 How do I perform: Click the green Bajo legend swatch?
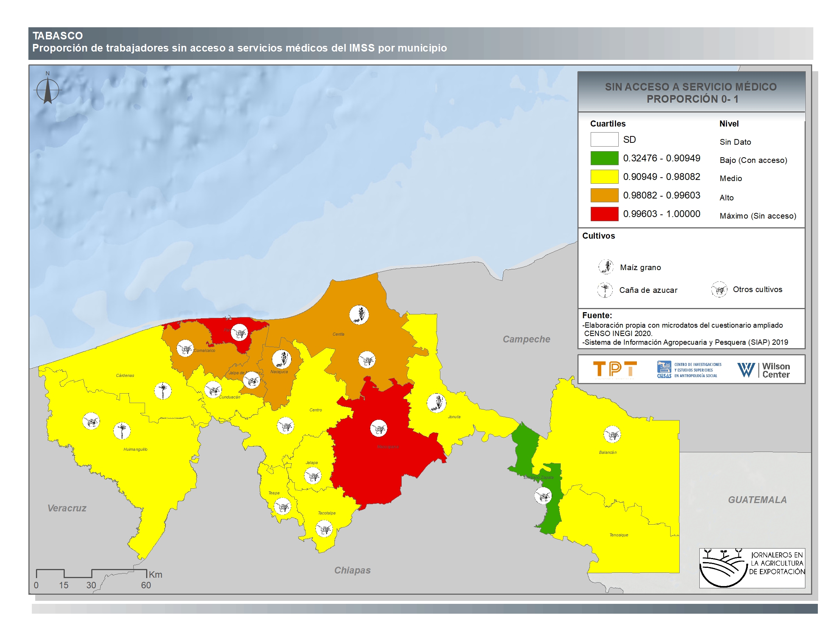pyautogui.click(x=604, y=158)
